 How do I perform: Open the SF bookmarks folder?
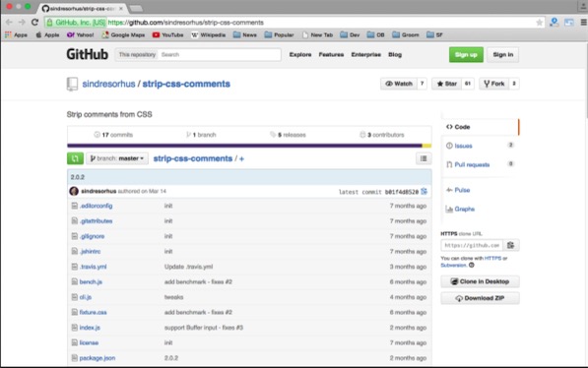[434, 34]
